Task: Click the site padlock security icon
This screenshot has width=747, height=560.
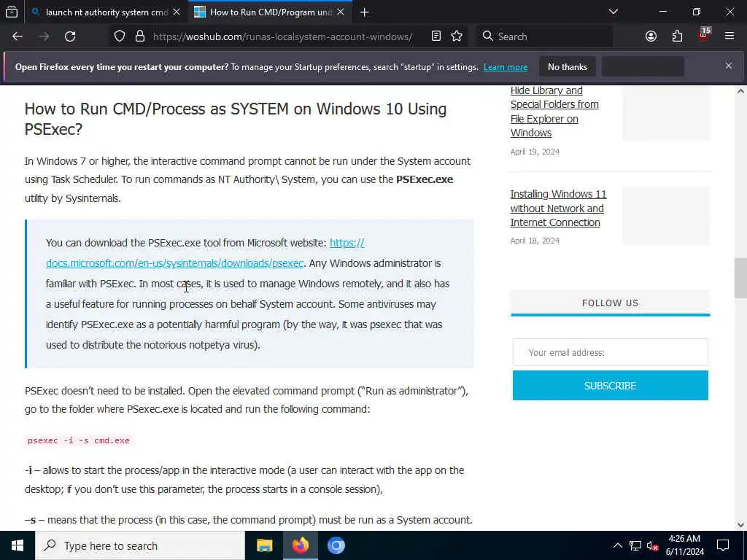Action: tap(139, 36)
